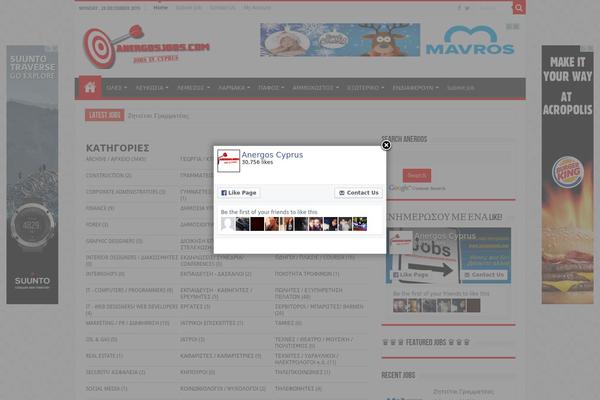Open the ΕΡΓΑΤΕΣ category

click(195, 307)
